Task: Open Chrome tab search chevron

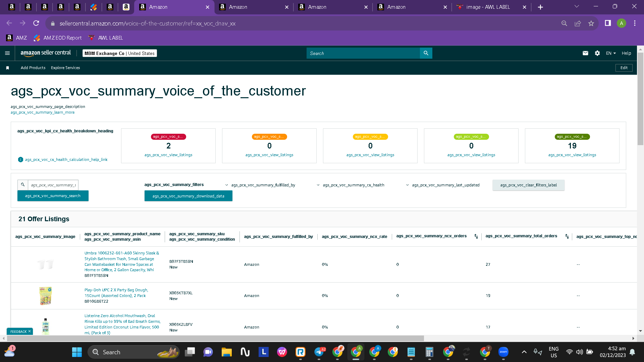Action: click(x=577, y=6)
